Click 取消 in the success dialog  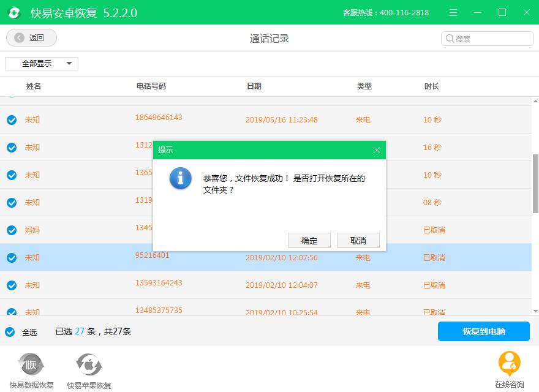358,240
